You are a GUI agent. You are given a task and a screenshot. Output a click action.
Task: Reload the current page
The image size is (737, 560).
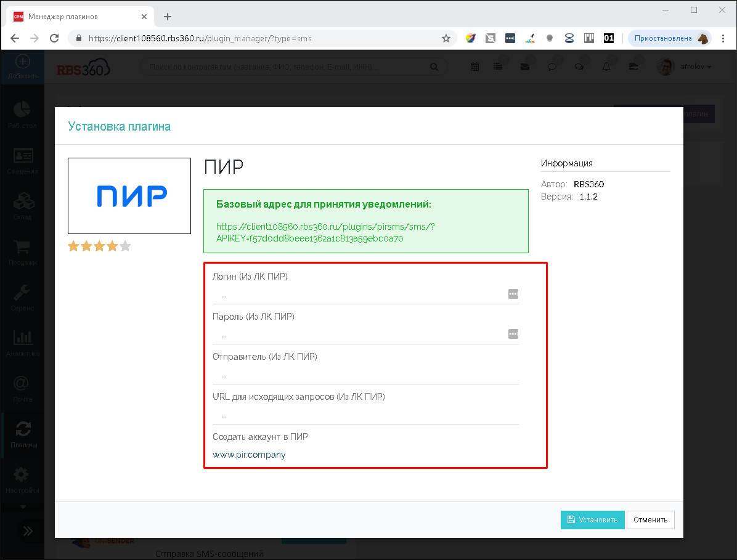click(x=54, y=39)
